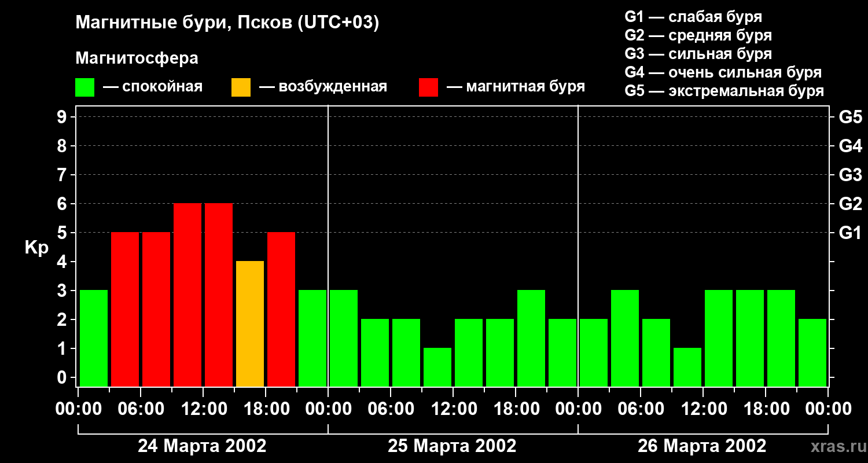Click the orange 'возбужденная' legend swatch
Image resolution: width=868 pixels, height=463 pixels.
click(x=241, y=87)
